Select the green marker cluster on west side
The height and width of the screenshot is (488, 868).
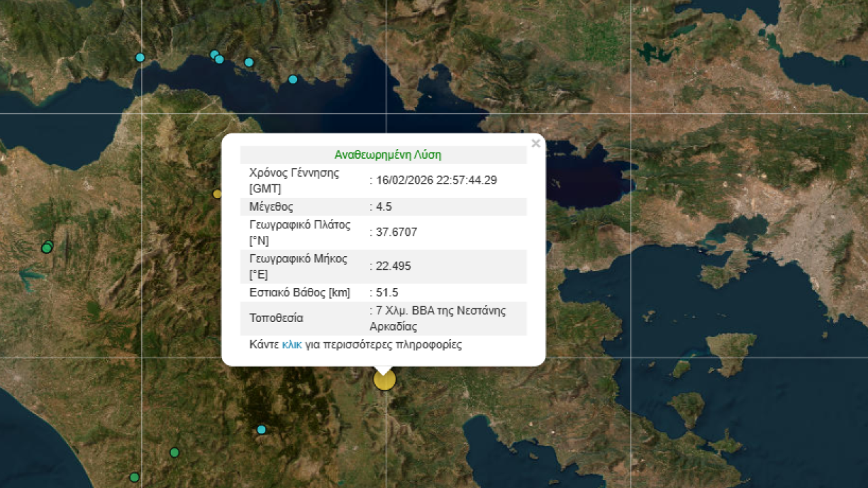click(47, 247)
